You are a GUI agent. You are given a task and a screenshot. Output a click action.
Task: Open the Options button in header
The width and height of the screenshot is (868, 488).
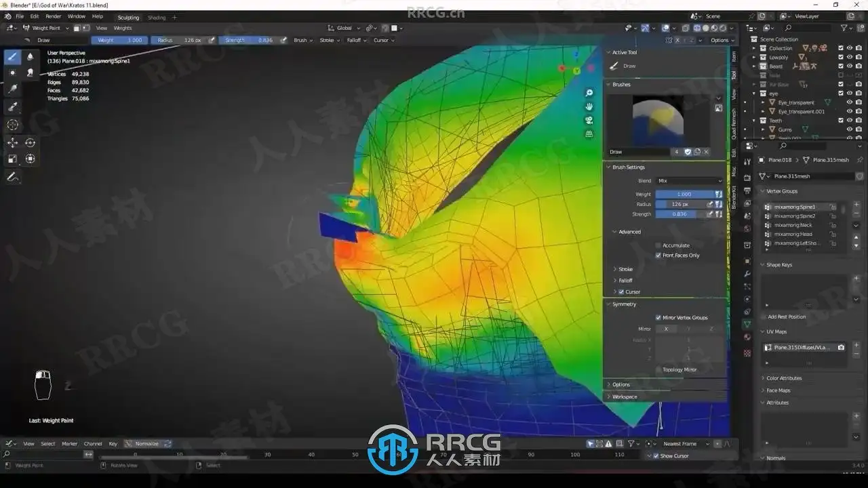719,40
